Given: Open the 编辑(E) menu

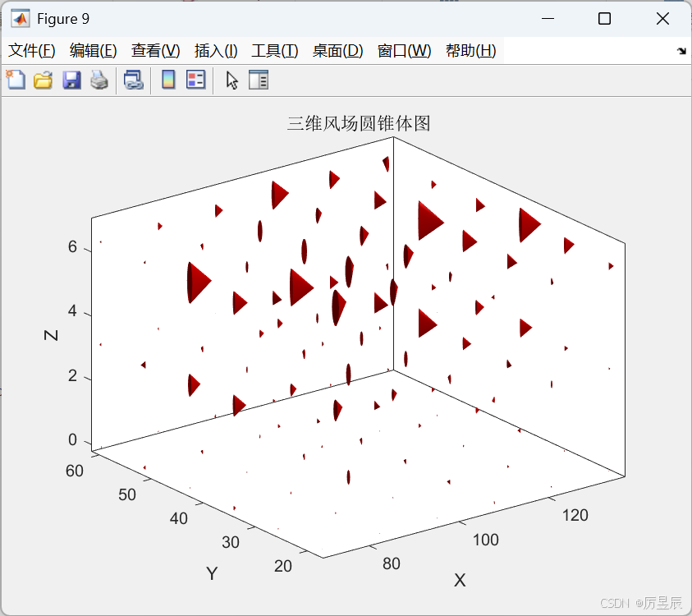Looking at the screenshot, I should pyautogui.click(x=93, y=51).
